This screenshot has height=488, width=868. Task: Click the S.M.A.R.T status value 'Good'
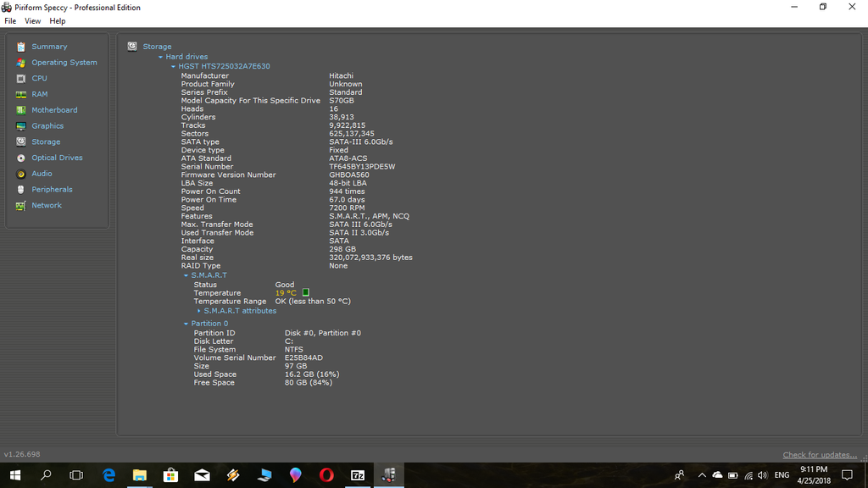(x=285, y=285)
